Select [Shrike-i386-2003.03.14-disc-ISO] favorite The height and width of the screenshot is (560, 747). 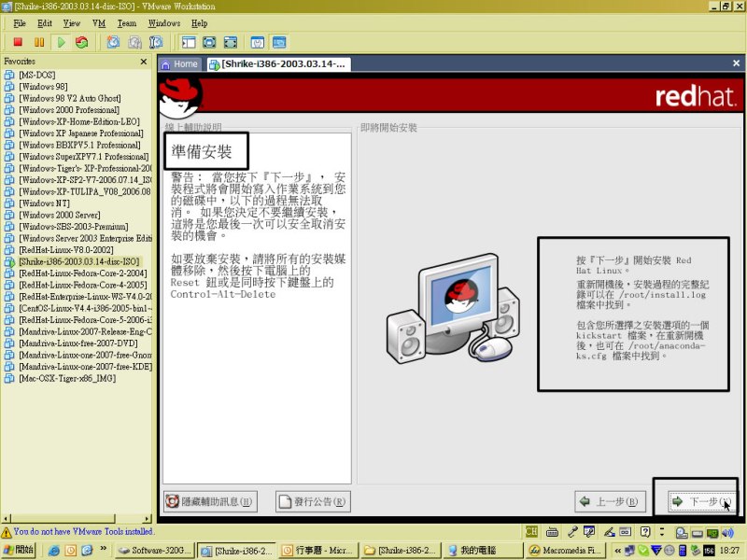click(79, 261)
